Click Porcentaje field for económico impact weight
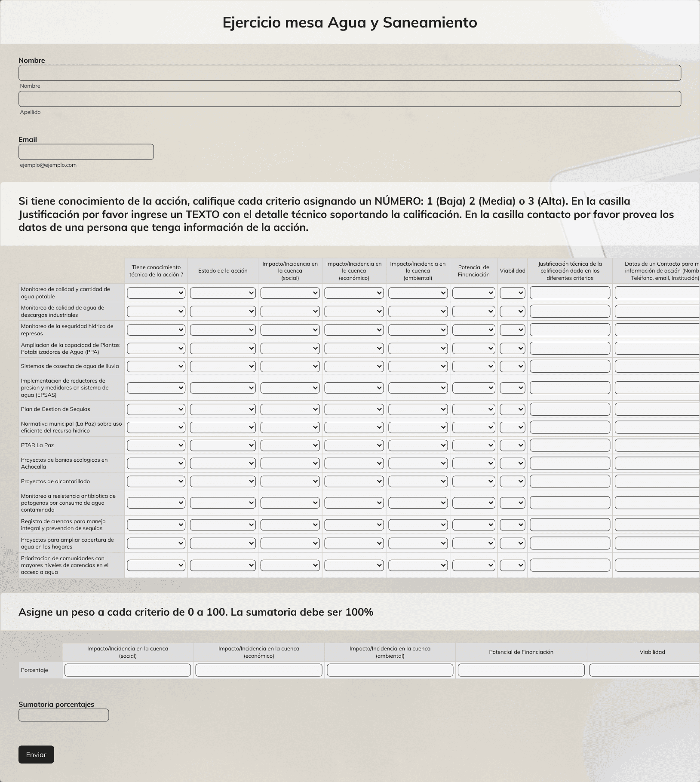The width and height of the screenshot is (700, 782). 259,670
